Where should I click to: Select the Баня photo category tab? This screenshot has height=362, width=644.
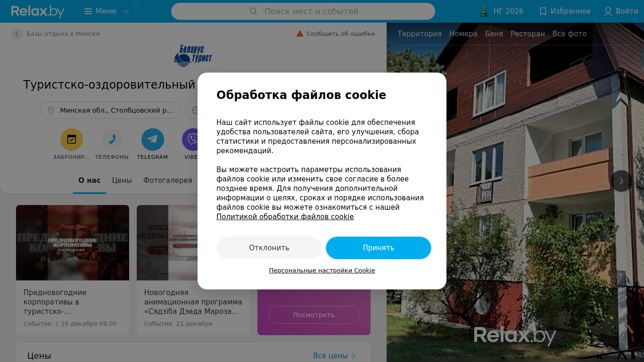click(x=494, y=34)
